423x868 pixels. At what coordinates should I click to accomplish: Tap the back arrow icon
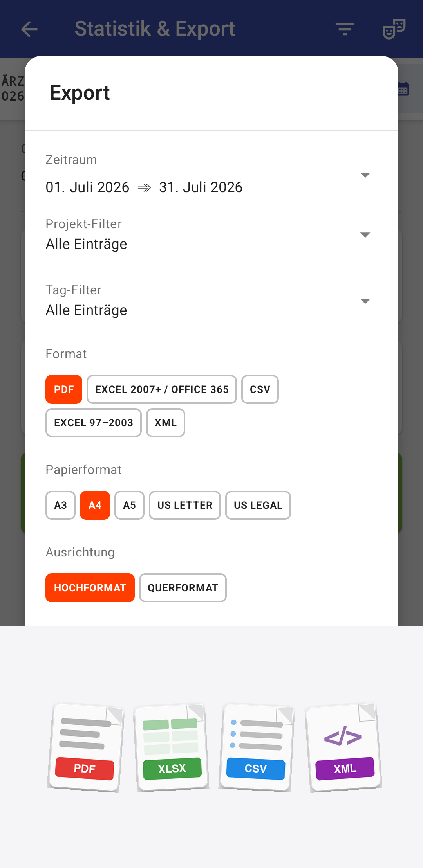pos(29,29)
